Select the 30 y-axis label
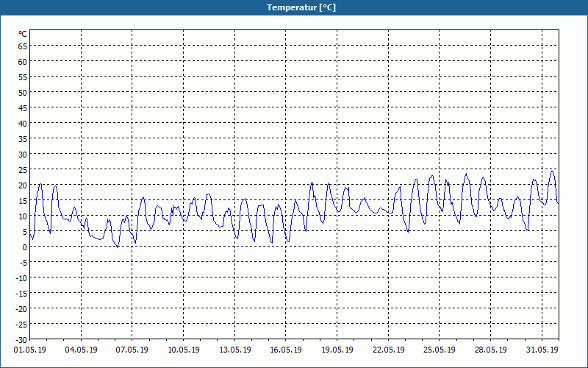 (23, 155)
